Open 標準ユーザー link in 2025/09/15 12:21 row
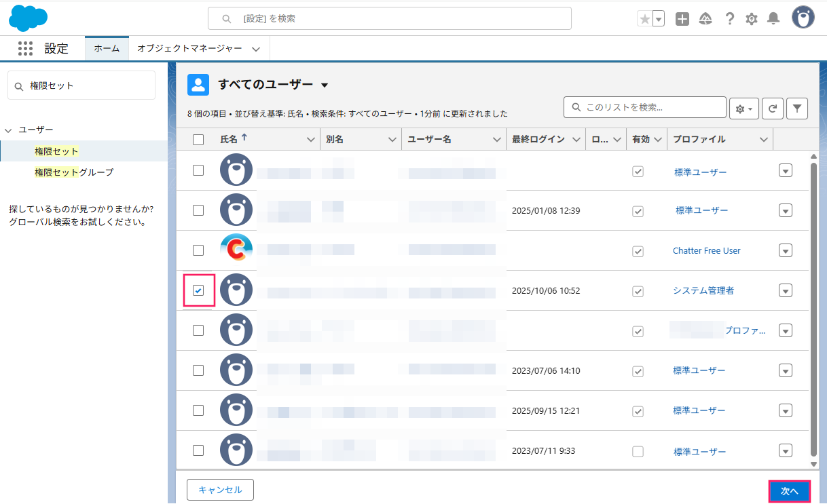The height and width of the screenshot is (504, 827). pyautogui.click(x=699, y=410)
